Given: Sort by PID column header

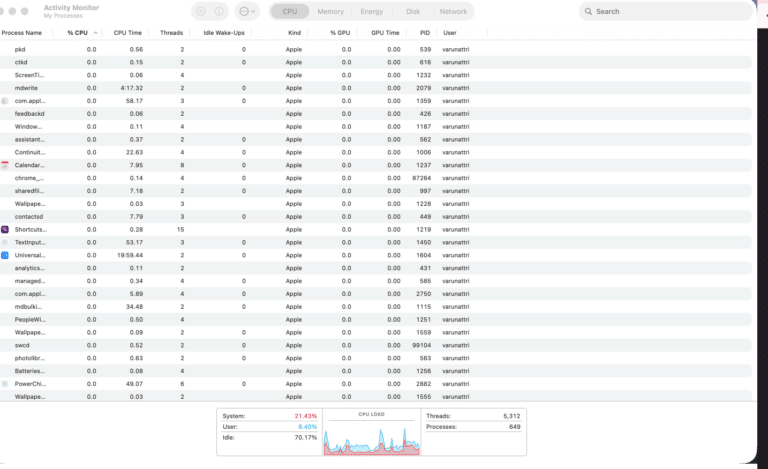Looking at the screenshot, I should [x=425, y=33].
